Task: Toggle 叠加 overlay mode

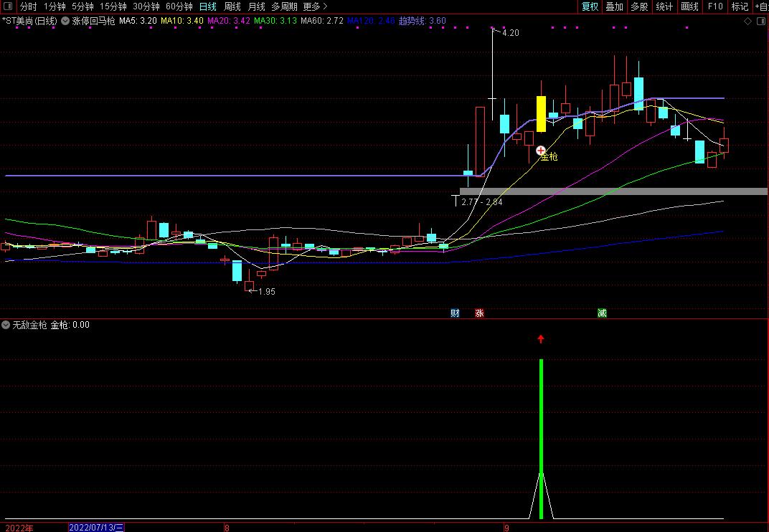Action: [x=614, y=6]
